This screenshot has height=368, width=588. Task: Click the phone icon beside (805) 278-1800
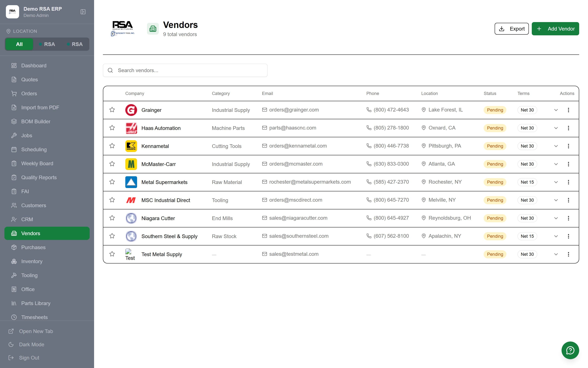(x=369, y=128)
